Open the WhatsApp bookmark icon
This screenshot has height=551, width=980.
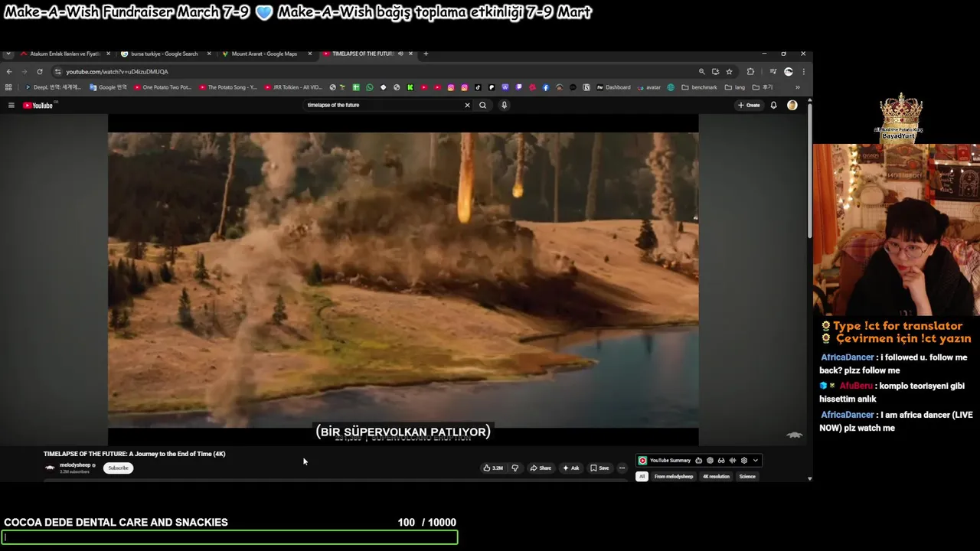370,87
